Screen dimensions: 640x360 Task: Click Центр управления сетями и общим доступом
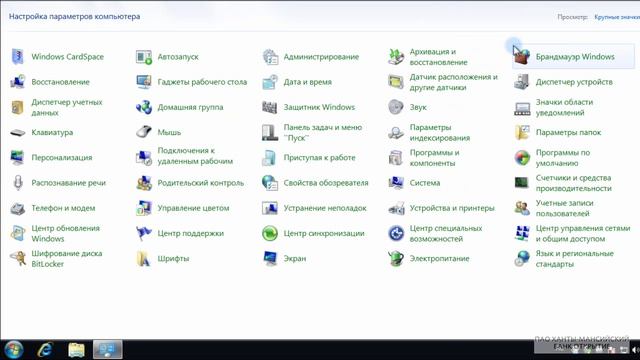pos(583,233)
